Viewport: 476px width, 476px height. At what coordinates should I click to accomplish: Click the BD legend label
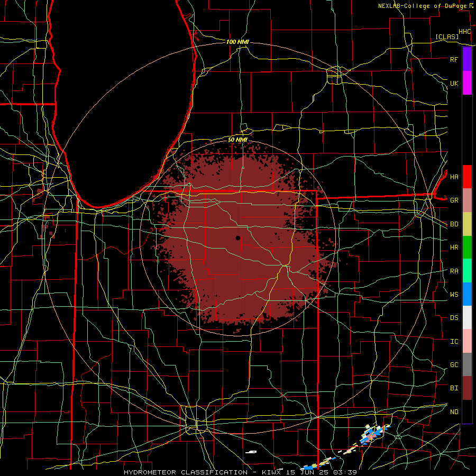(x=454, y=224)
